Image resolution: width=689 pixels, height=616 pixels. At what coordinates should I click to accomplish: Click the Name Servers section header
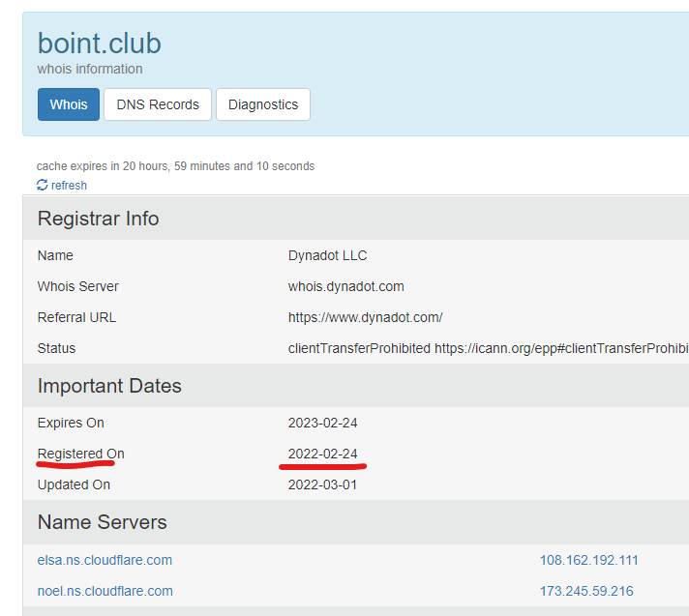point(102,522)
